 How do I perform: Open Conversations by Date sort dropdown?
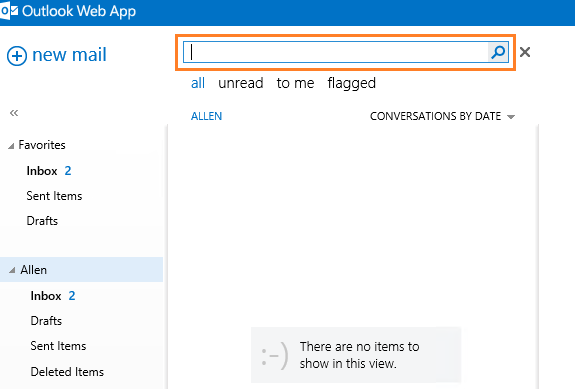point(442,116)
